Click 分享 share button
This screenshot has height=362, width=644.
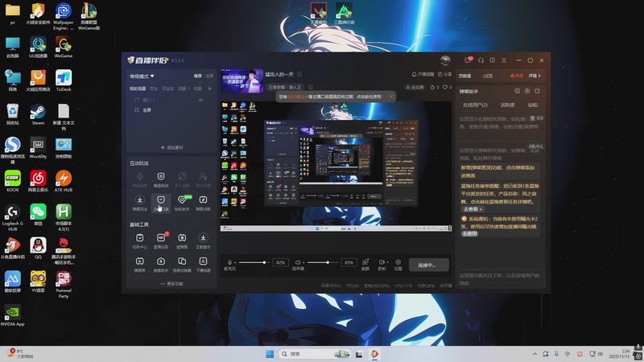point(445,74)
